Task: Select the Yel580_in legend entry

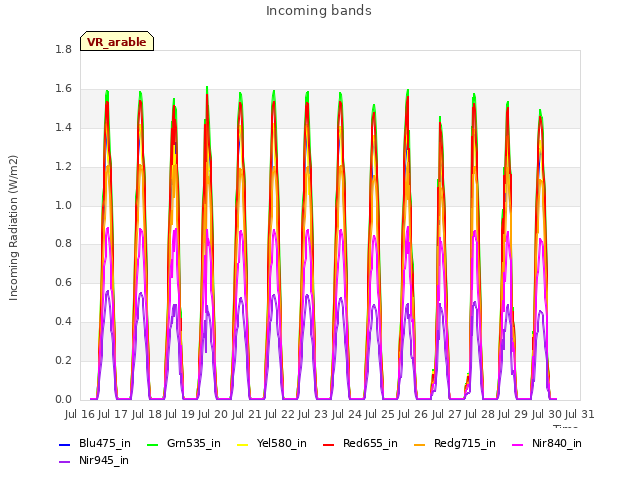Action: (272, 443)
